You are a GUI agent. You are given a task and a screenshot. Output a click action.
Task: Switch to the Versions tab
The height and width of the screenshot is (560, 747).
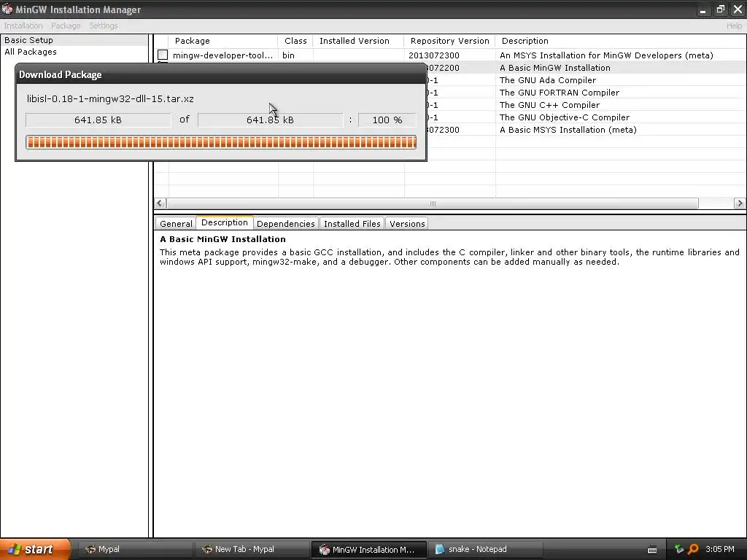click(407, 224)
